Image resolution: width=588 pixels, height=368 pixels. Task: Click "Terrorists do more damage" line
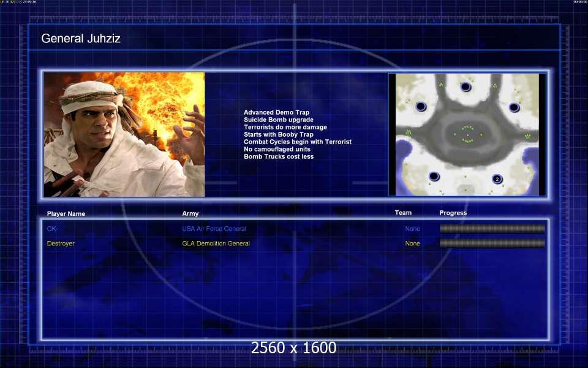(x=285, y=127)
